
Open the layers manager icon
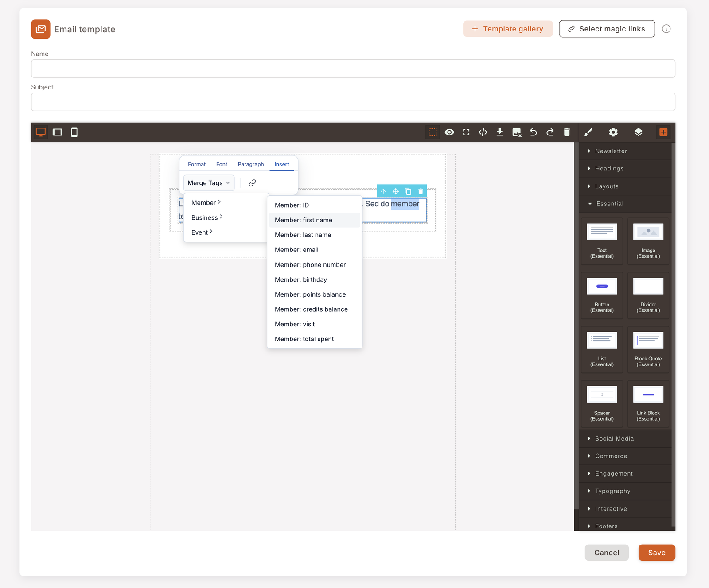pyautogui.click(x=639, y=132)
